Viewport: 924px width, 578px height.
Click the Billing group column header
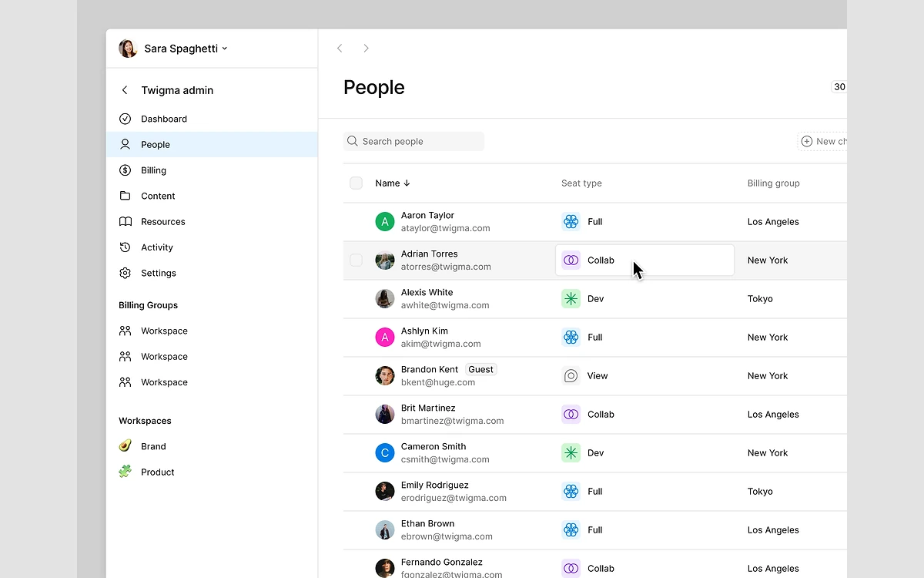coord(773,183)
